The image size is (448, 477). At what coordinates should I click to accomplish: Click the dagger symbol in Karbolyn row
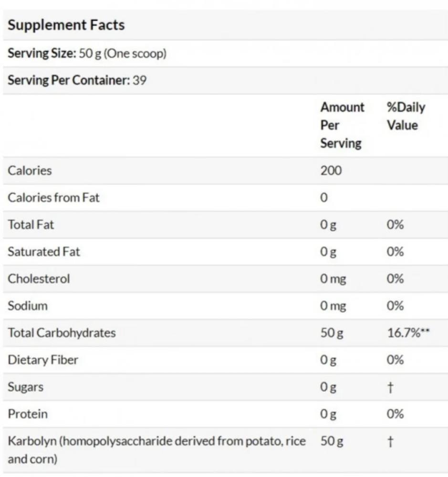(390, 441)
